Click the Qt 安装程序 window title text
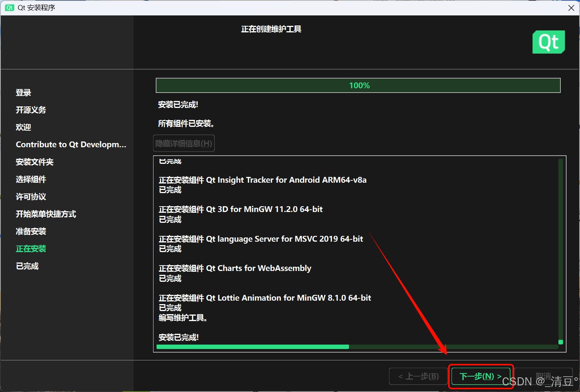 [x=36, y=8]
